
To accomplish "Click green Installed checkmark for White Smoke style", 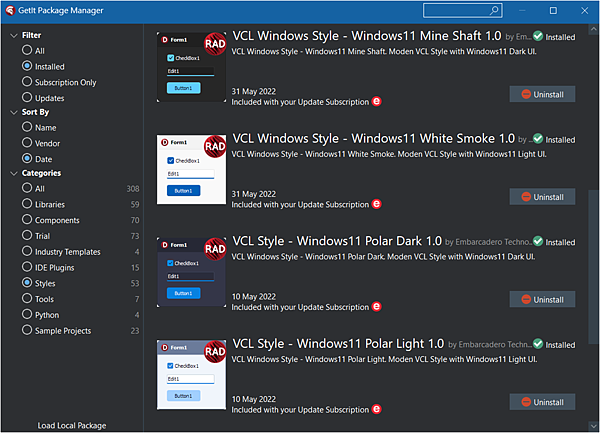I will click(538, 138).
